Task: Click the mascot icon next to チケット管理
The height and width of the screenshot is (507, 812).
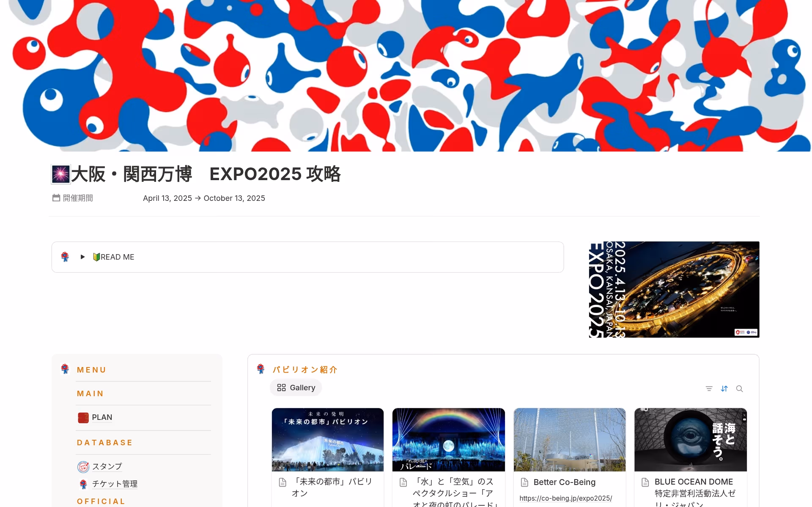Action: coord(83,484)
